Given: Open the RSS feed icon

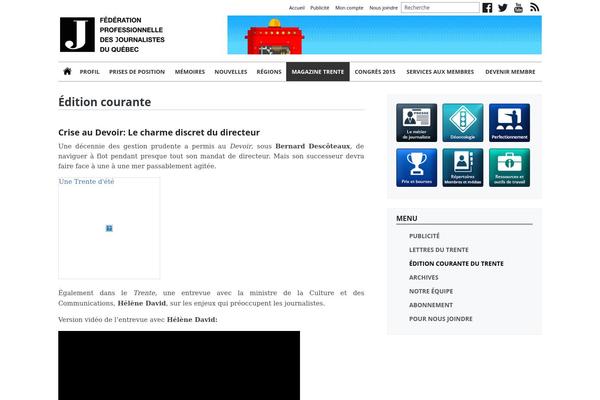Looking at the screenshot, I should pyautogui.click(x=535, y=7).
